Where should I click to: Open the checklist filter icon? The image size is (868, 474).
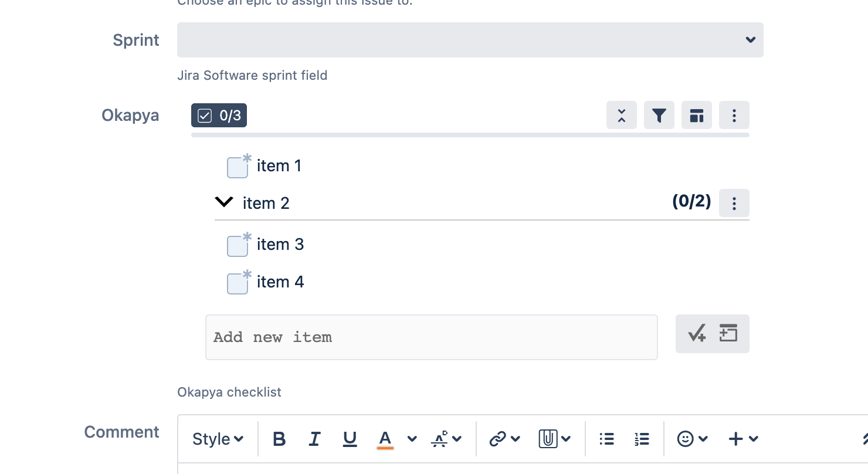point(659,115)
